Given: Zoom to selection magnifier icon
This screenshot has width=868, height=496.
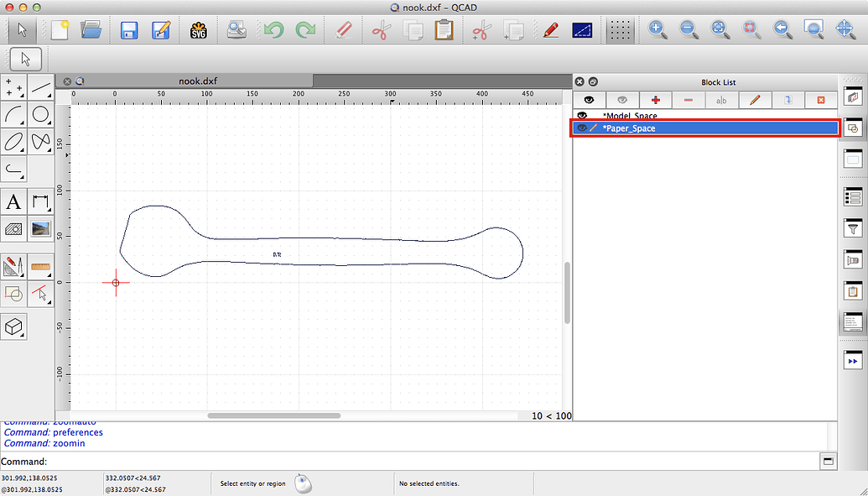Looking at the screenshot, I should tap(751, 30).
